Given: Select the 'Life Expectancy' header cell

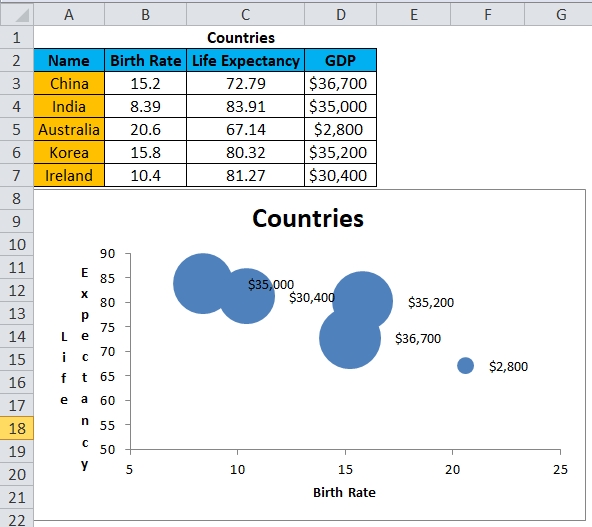Looking at the screenshot, I should (x=245, y=60).
